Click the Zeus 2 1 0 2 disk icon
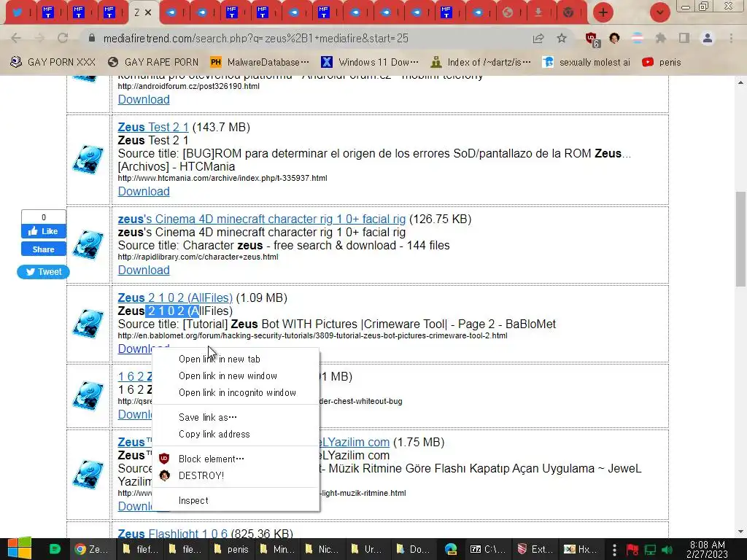This screenshot has height=560, width=747. click(88, 324)
